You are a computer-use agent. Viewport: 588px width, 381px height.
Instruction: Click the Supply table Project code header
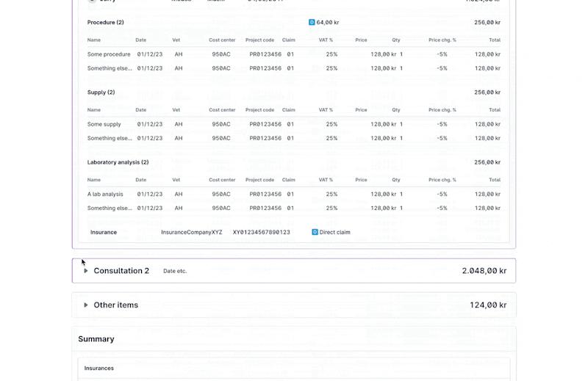pyautogui.click(x=260, y=110)
